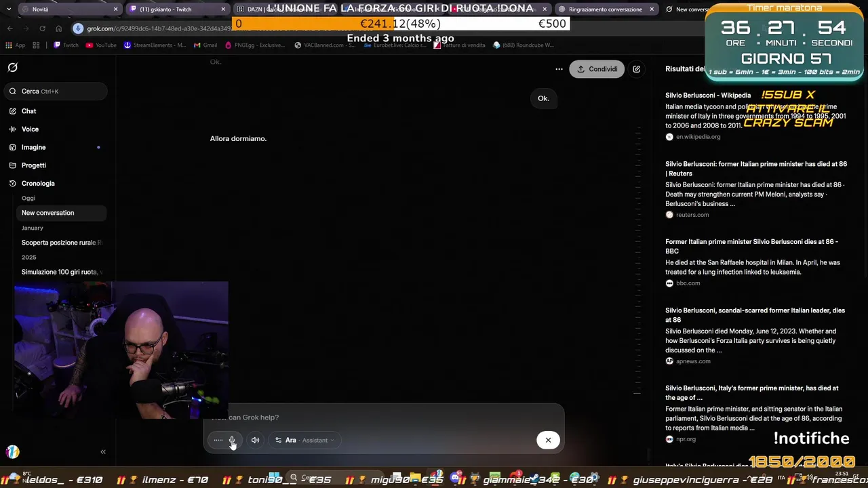Open the Cerca search field
Image resolution: width=868 pixels, height=488 pixels.
56,91
